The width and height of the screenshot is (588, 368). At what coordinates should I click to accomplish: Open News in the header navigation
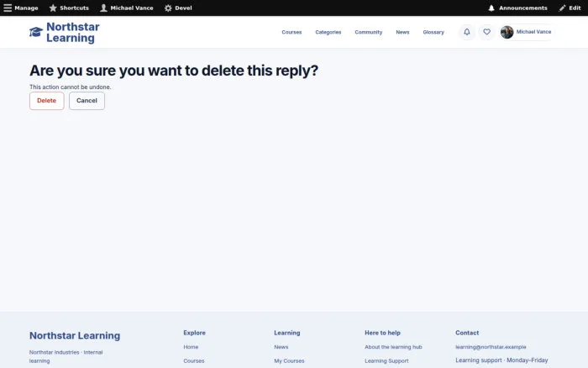(402, 32)
